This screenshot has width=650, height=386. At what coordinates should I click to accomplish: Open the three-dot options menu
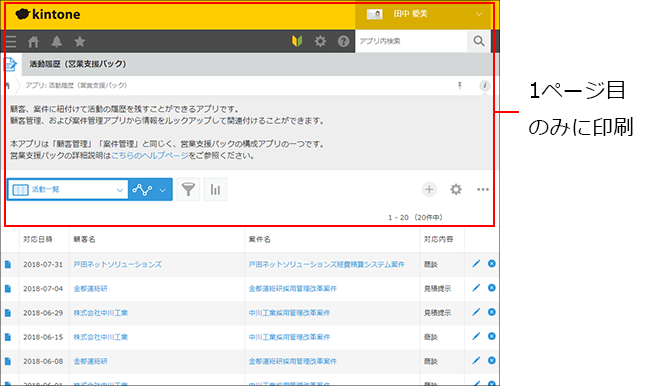(x=483, y=189)
